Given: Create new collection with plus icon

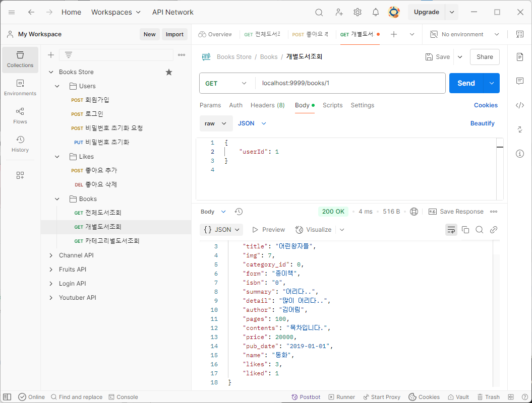Looking at the screenshot, I should [51, 55].
